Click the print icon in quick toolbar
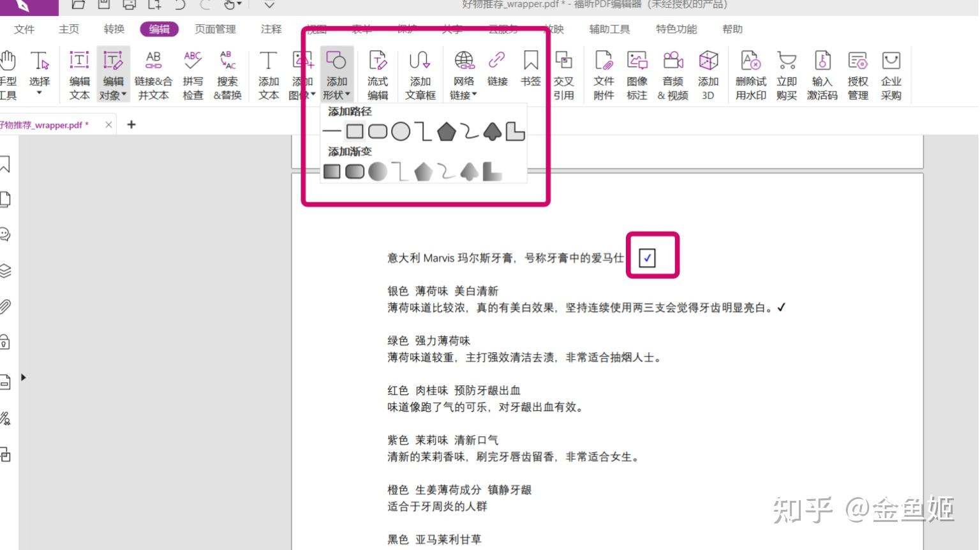 130,4
